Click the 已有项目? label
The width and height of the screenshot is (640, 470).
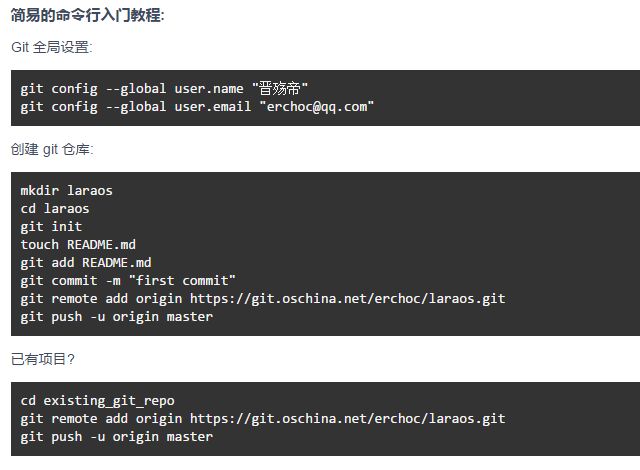pyautogui.click(x=43, y=359)
